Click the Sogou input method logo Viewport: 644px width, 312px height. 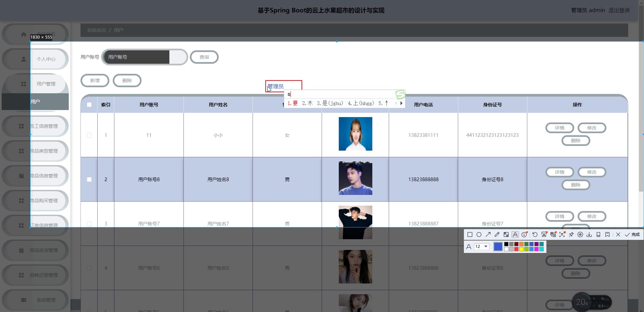(400, 95)
